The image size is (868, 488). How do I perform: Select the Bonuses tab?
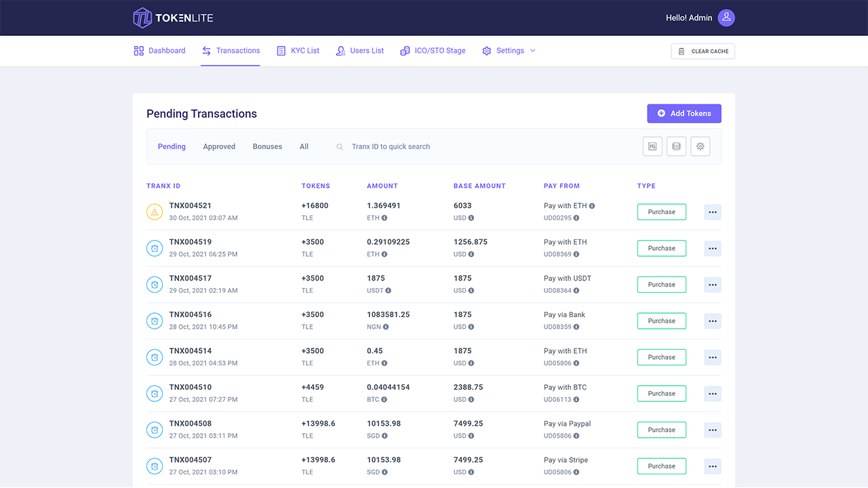tap(267, 146)
